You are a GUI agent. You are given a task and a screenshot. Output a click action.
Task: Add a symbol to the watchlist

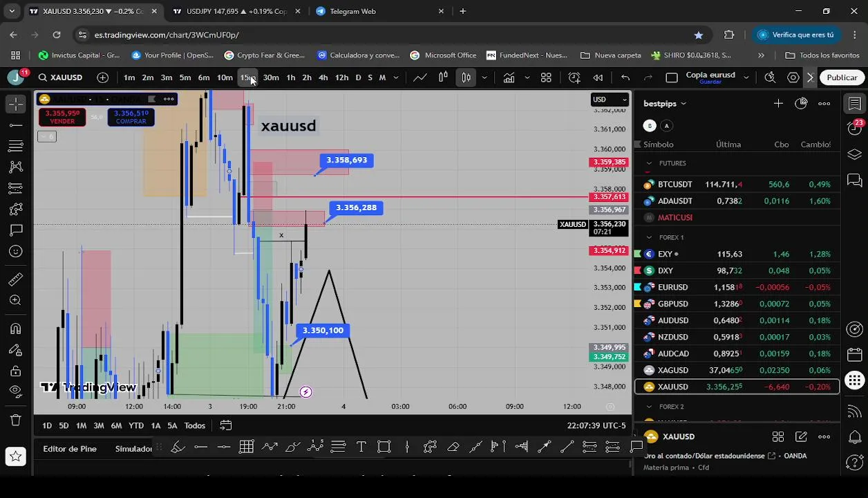[778, 104]
